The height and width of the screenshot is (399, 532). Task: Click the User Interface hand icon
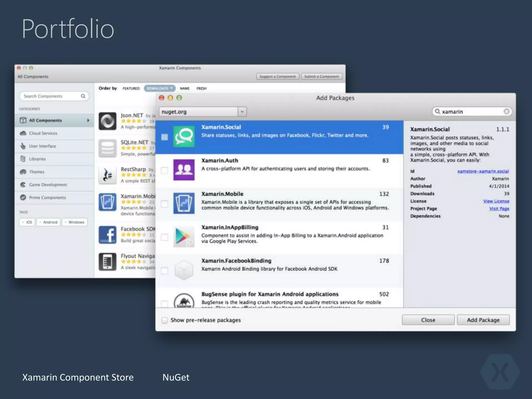point(23,146)
